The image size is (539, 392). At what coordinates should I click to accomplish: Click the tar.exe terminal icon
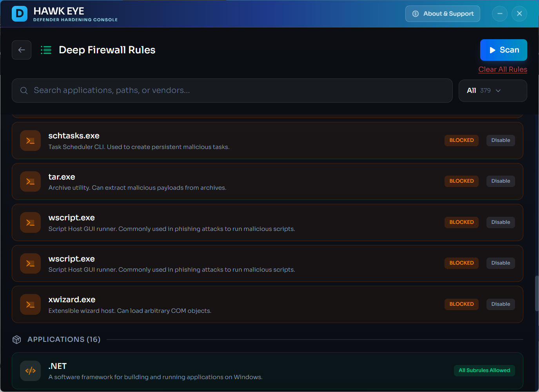[x=30, y=181]
